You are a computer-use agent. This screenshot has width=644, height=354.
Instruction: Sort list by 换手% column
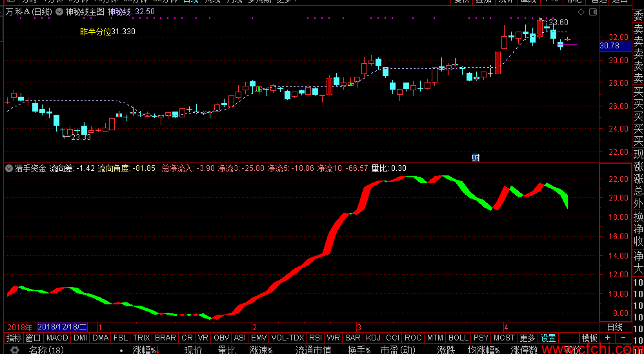(359, 350)
